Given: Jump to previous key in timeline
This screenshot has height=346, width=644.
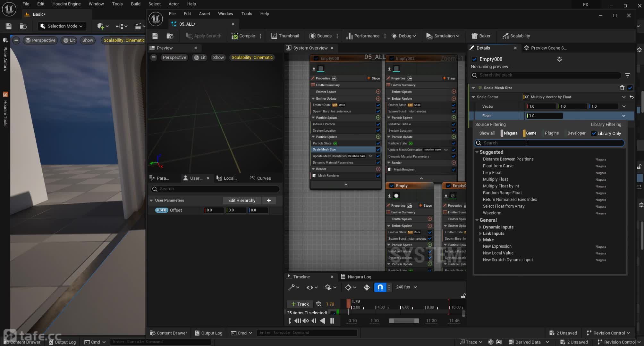Looking at the screenshot, I should [306, 321].
